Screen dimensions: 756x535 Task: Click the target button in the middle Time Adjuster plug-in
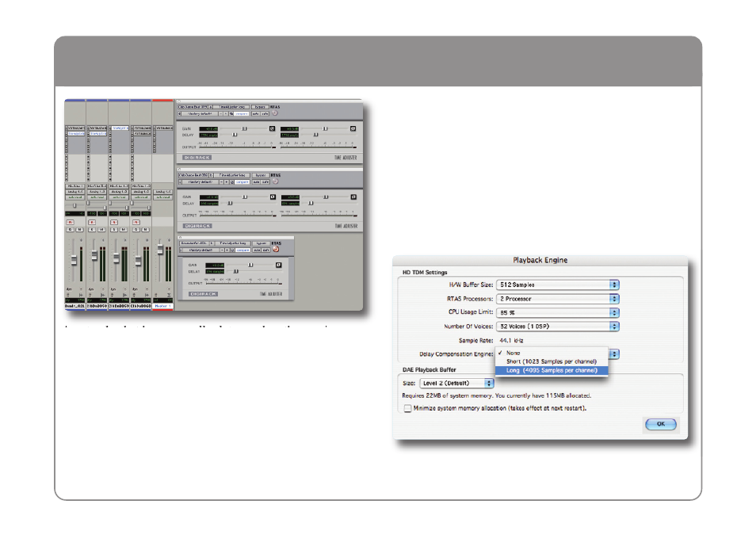(x=275, y=182)
